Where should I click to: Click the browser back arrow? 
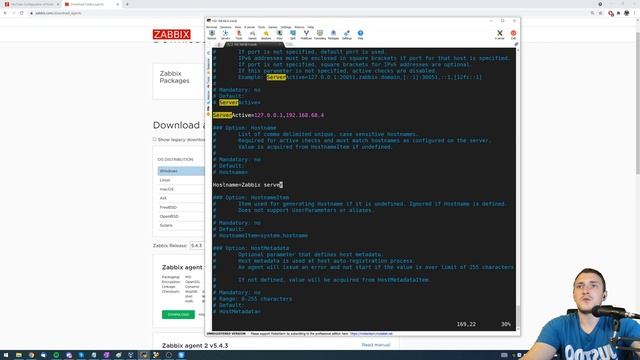(5, 13)
